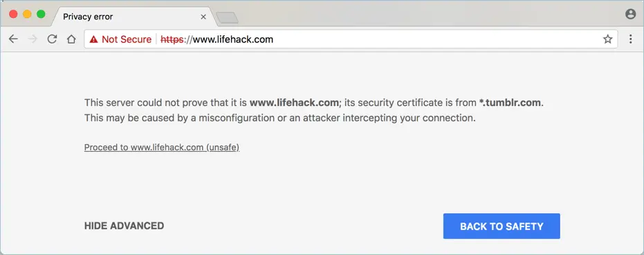Open a new tab with blank tab button
This screenshot has width=644, height=255.
tap(227, 18)
